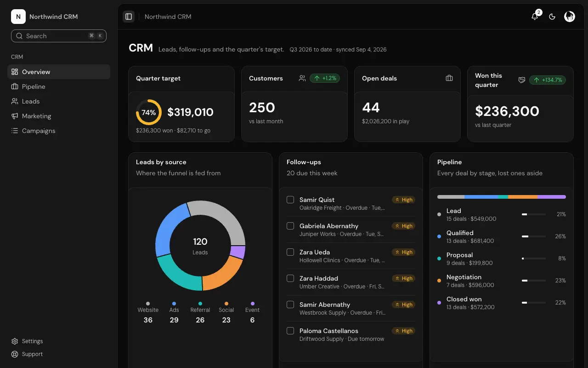588x368 pixels.
Task: Click the Open deals briefcase icon
Action: [449, 78]
